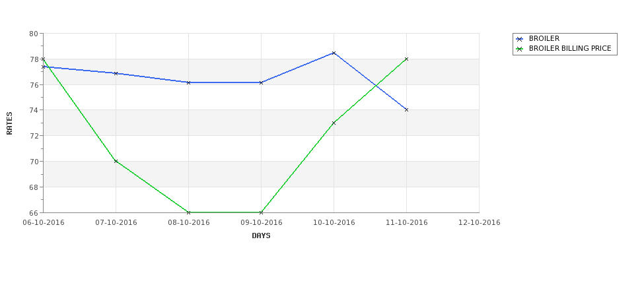Click the RATES axis title
Screen dimensions: 644x283
(x=9, y=123)
